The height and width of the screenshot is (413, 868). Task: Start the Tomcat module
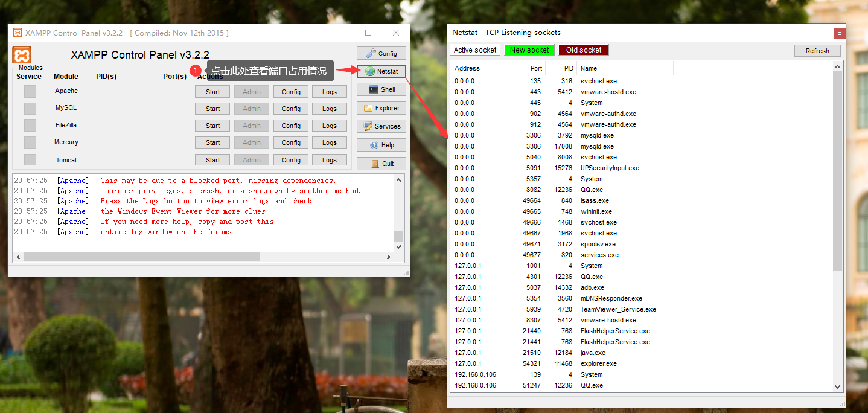(x=212, y=160)
